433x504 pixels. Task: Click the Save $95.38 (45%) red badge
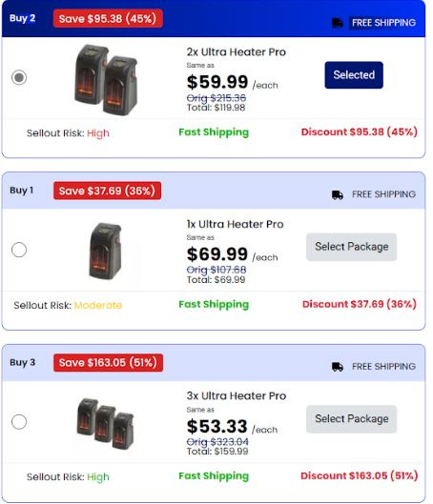(108, 19)
